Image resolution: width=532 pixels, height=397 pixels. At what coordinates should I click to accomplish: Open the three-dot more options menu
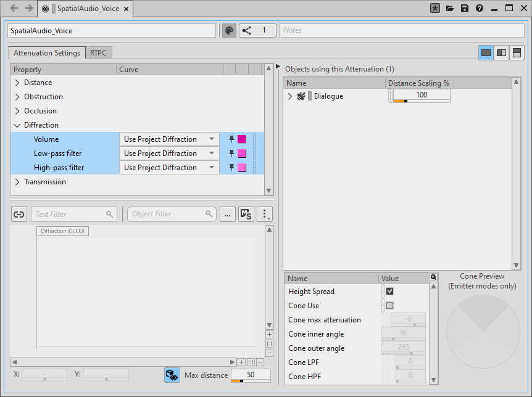(x=265, y=214)
